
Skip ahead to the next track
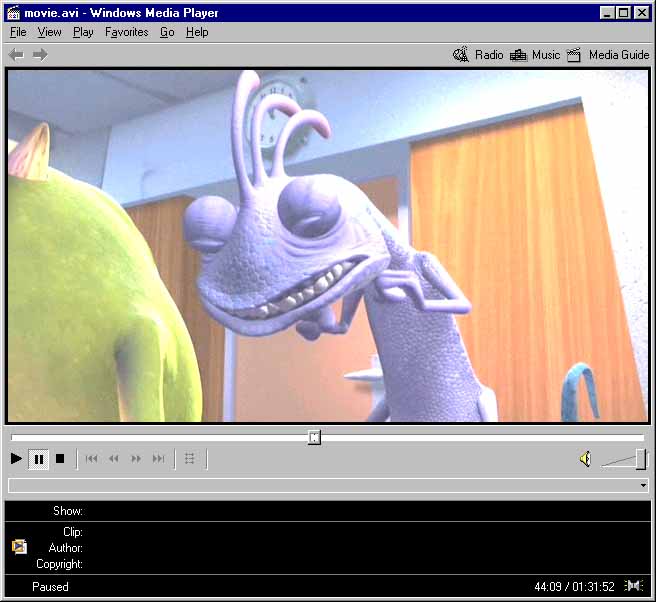tap(158, 459)
